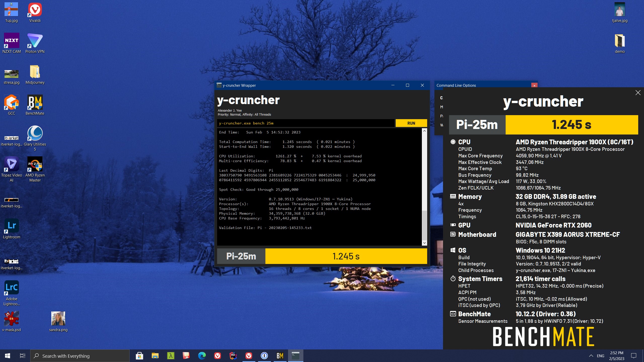The width and height of the screenshot is (644, 362).
Task: Click the y-cruncher.exe bench 25m command field
Action: [306, 123]
